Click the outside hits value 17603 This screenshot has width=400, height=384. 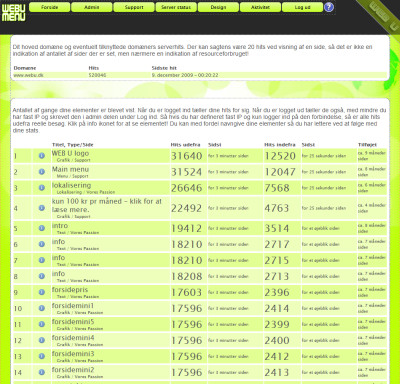pyautogui.click(x=187, y=293)
